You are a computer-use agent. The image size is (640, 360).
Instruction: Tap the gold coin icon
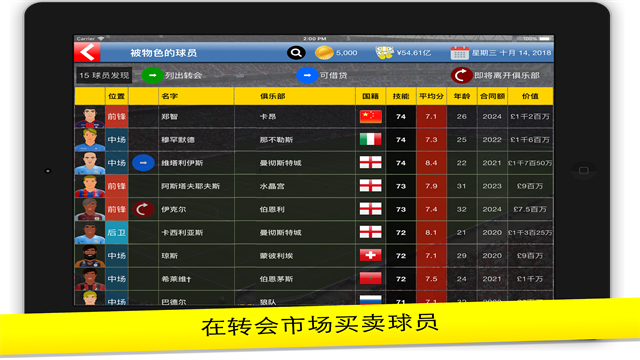point(324,53)
